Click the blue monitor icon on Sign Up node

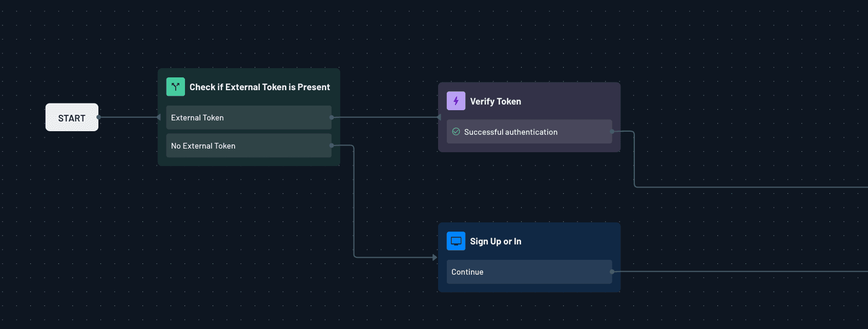[456, 241]
